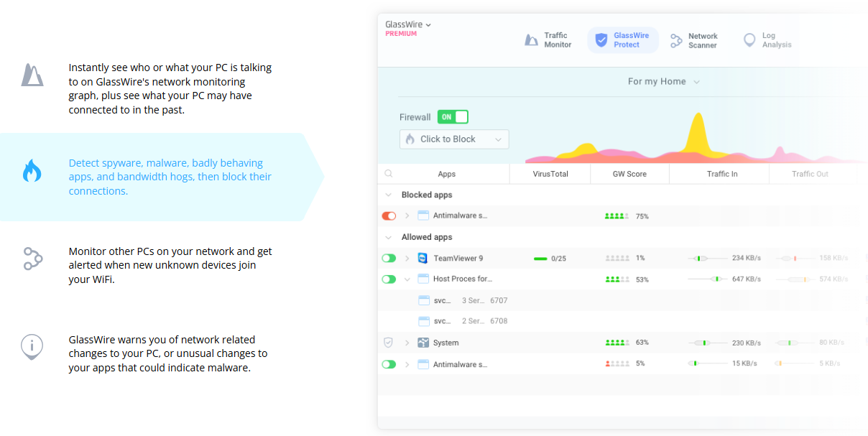This screenshot has height=436, width=868.
Task: Open the 'Click to Block' dropdown
Action: coord(454,139)
